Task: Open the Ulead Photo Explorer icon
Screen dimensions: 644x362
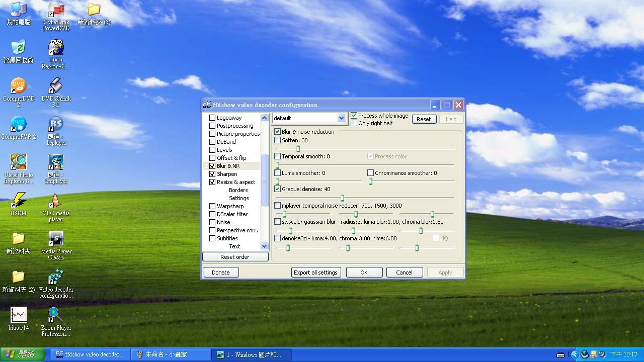Action: click(x=19, y=163)
